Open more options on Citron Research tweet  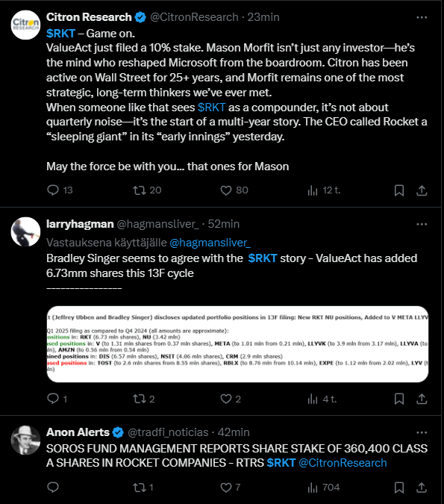pos(422,17)
